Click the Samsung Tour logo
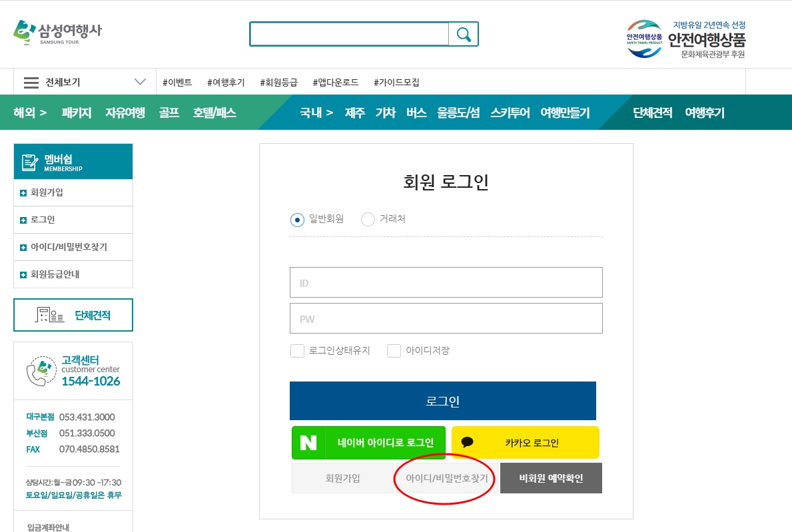Viewport: 792px width, 532px height. click(57, 32)
